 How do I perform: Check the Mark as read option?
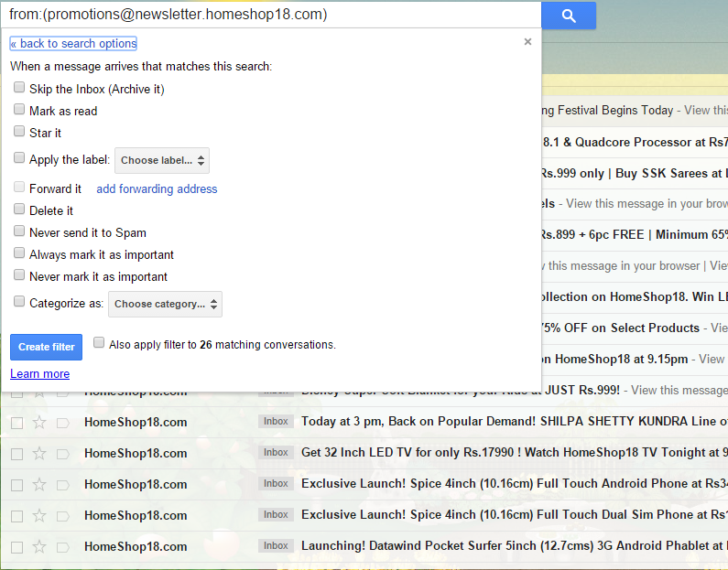(x=19, y=110)
